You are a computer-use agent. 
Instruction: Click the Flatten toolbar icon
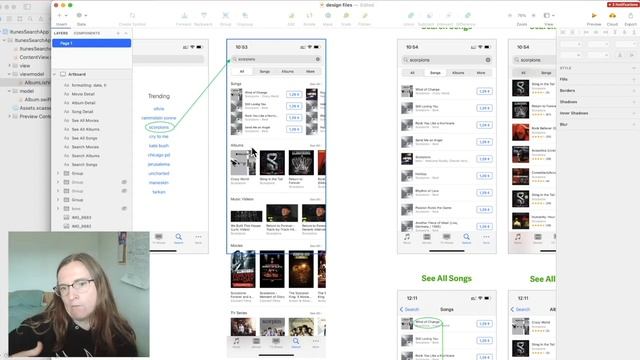pos(364,16)
